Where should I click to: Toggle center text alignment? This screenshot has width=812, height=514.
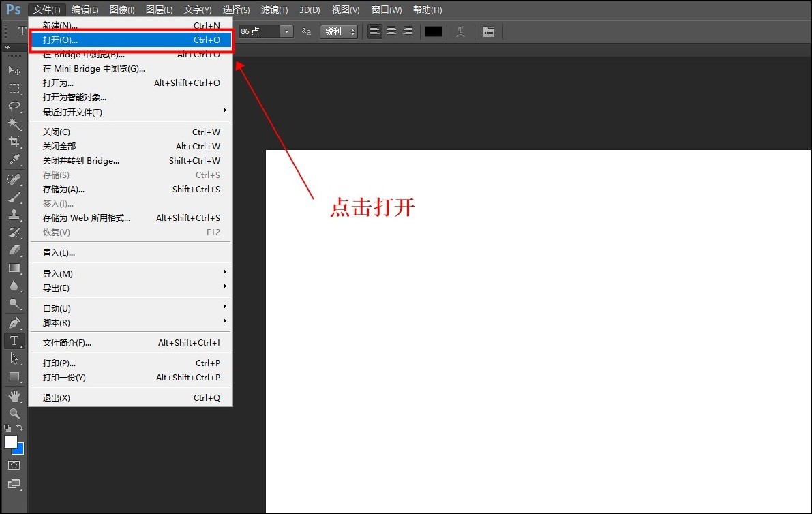click(391, 31)
